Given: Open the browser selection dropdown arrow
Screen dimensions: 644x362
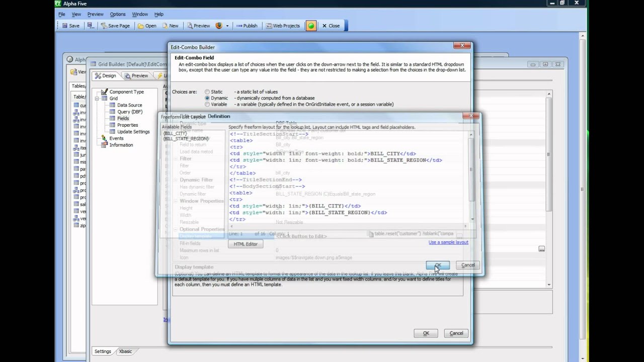Looking at the screenshot, I should [x=227, y=26].
